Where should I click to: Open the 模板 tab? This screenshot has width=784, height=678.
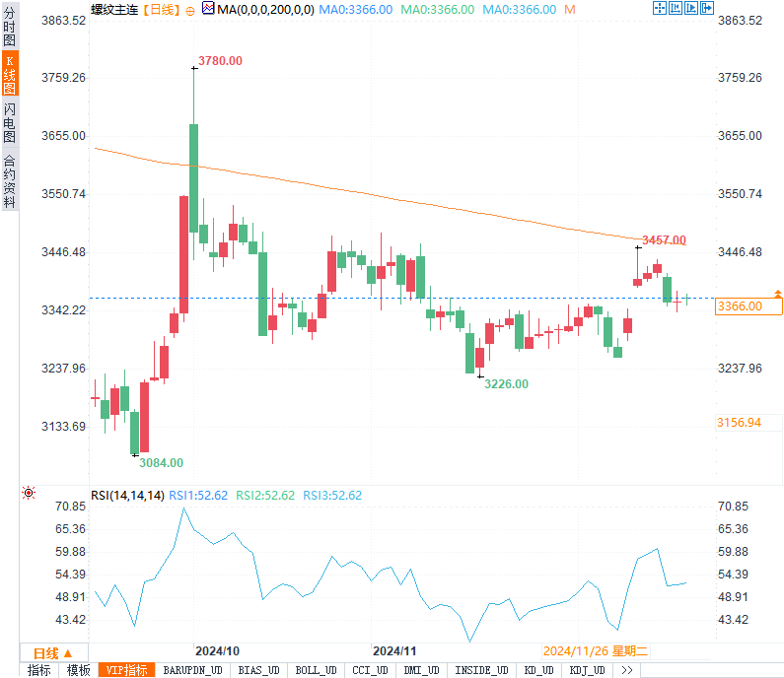point(79,670)
